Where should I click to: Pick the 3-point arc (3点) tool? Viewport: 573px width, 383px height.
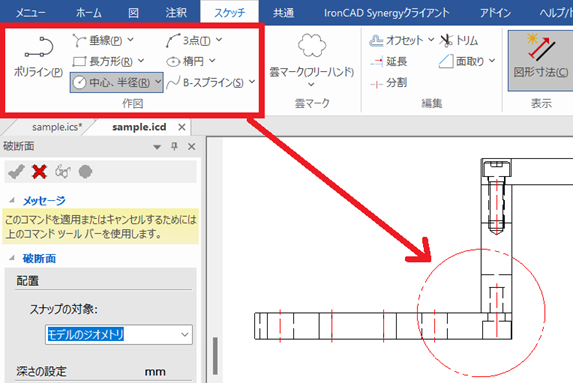(x=188, y=40)
